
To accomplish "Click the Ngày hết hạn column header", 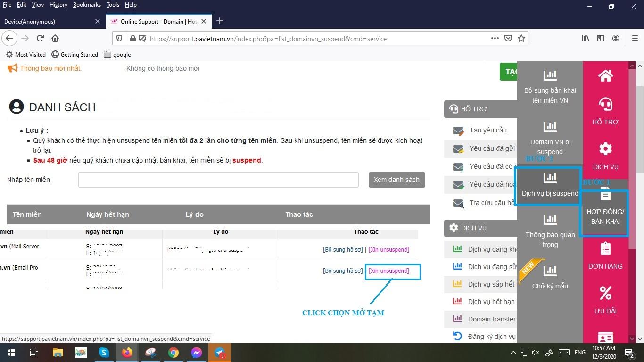I will [x=107, y=214].
